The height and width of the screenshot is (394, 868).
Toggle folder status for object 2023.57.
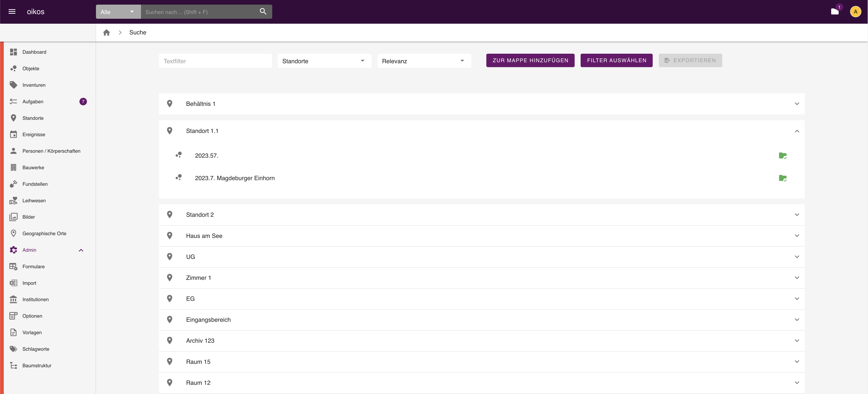click(x=783, y=156)
